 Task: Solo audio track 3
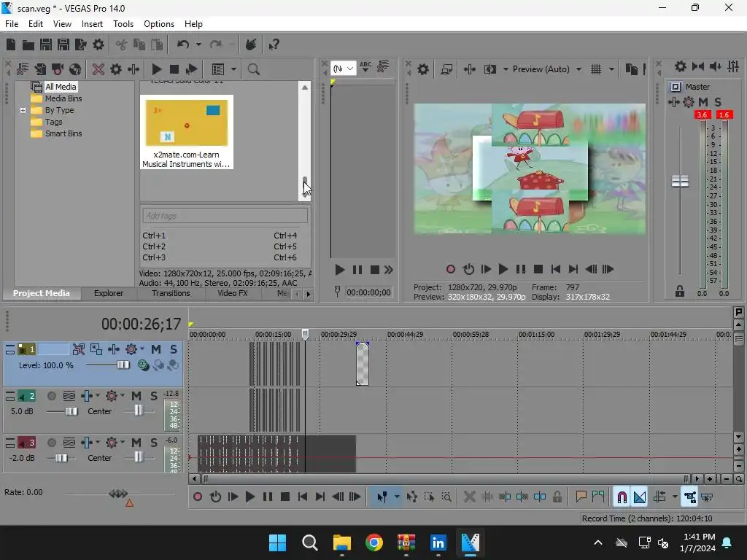[153, 443]
